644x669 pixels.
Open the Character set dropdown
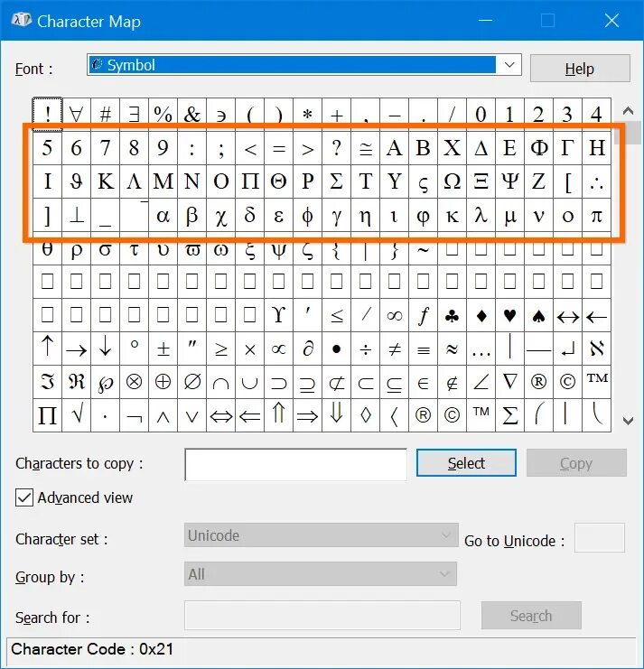(321, 535)
